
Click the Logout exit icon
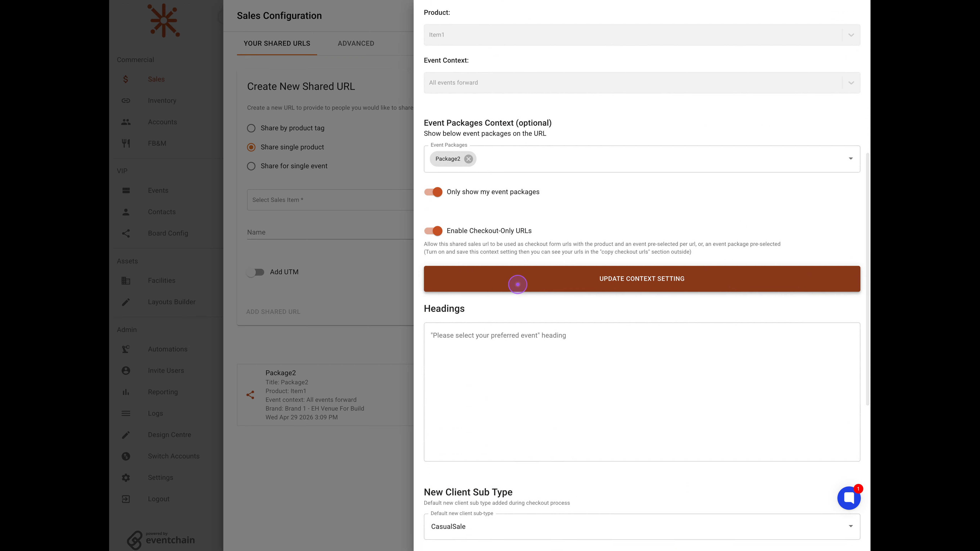click(x=126, y=499)
